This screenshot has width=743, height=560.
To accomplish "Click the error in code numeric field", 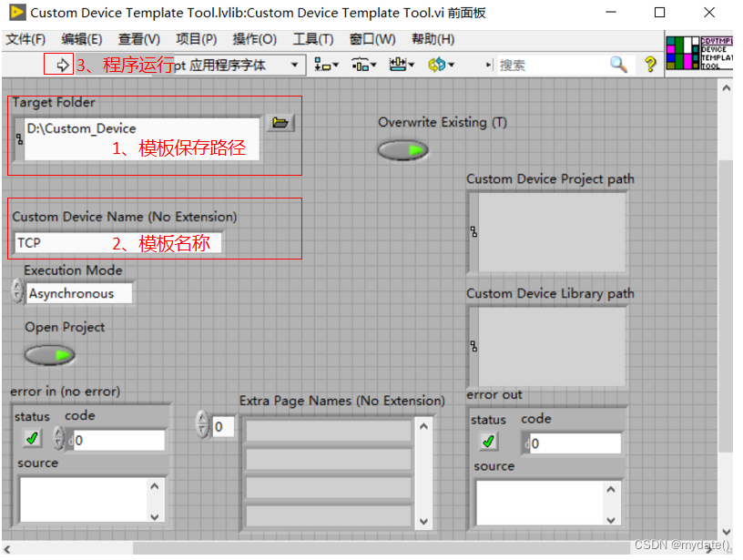I will pyautogui.click(x=118, y=441).
